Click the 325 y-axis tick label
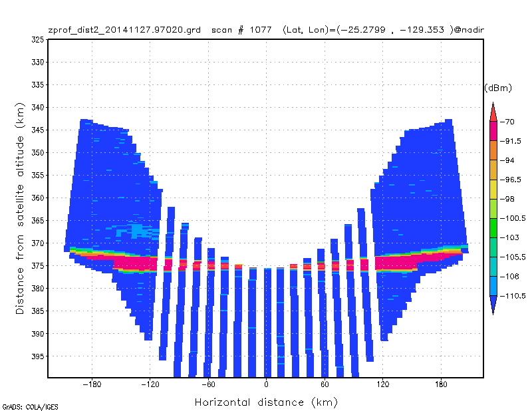This screenshot has width=532, height=411. (38, 40)
